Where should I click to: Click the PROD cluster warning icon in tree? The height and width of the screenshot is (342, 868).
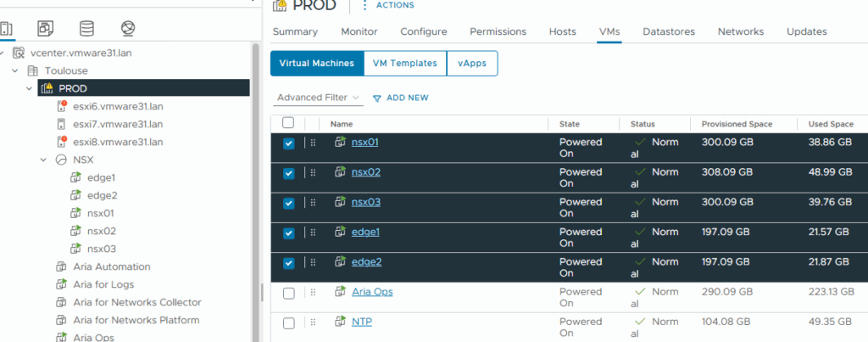pyautogui.click(x=47, y=88)
